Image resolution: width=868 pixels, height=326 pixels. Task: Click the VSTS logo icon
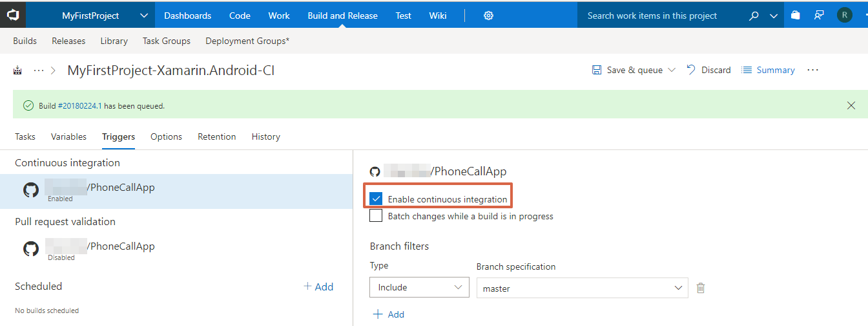[x=13, y=14]
